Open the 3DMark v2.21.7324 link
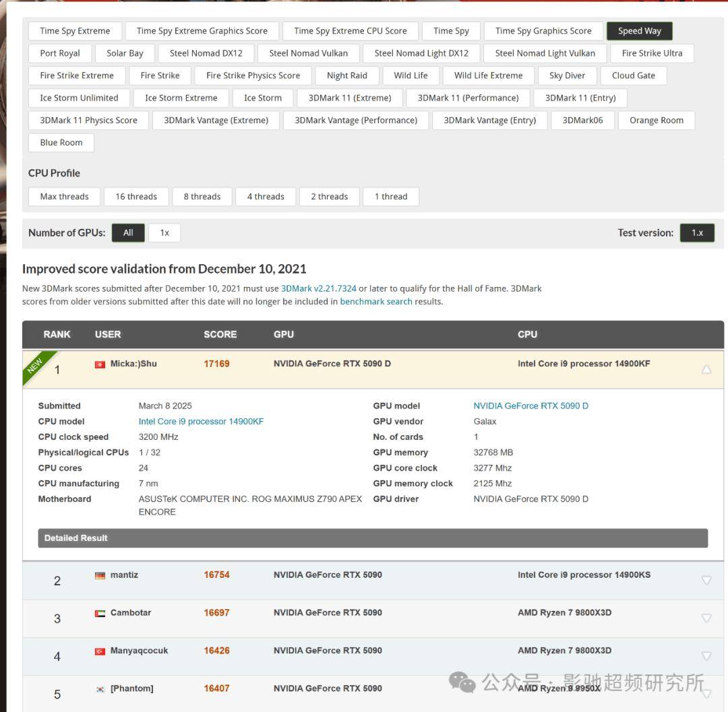Viewport: 728px width, 712px height. click(x=318, y=288)
